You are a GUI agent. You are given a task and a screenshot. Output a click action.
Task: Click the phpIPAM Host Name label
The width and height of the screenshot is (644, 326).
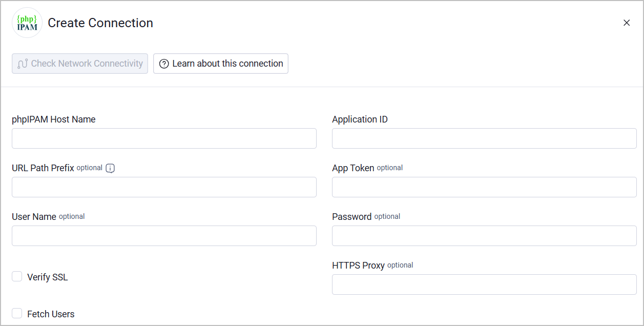coord(54,119)
